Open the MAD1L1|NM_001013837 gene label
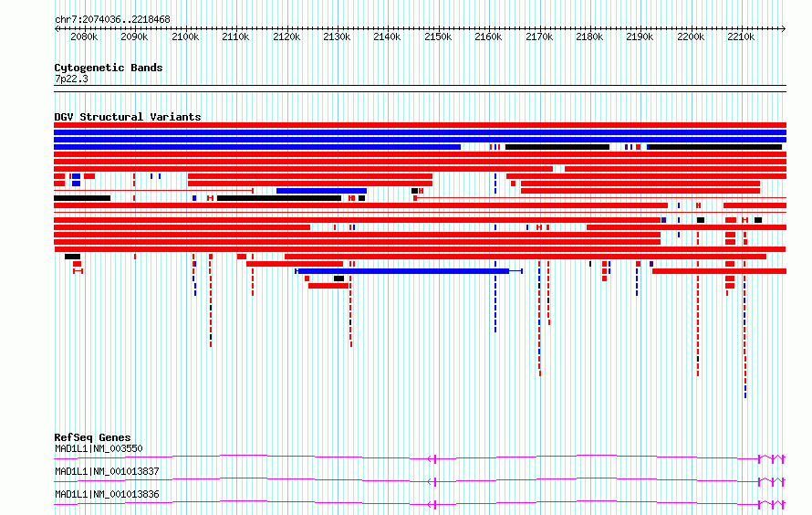Screen dimensions: 812x515 pos(107,471)
